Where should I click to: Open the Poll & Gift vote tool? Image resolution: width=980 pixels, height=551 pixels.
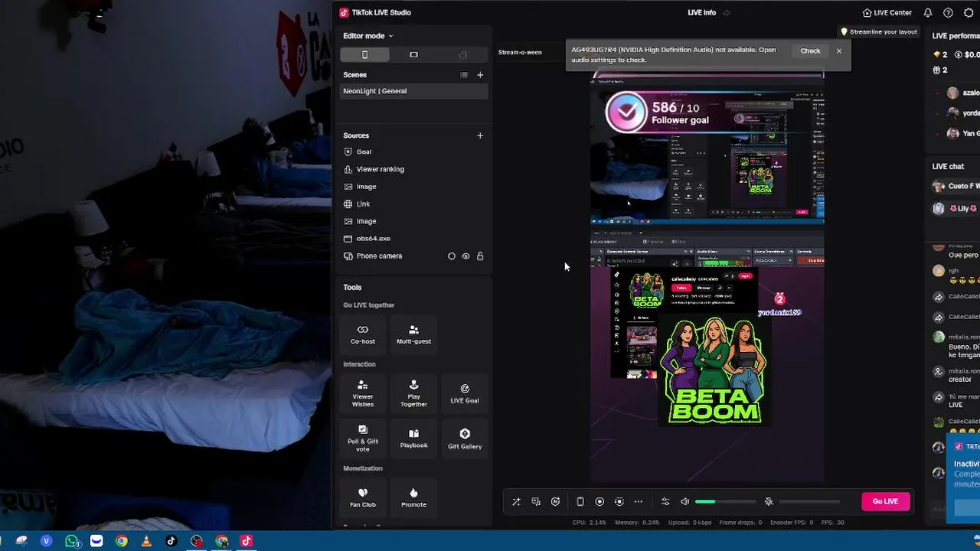click(363, 438)
